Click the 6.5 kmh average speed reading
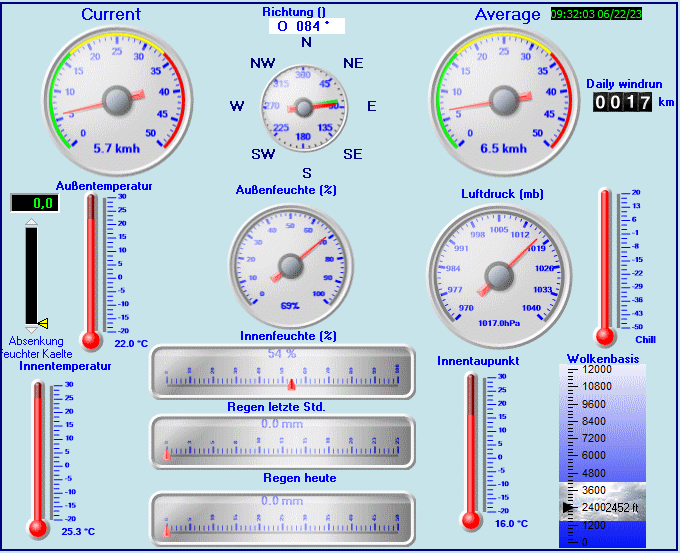Image resolution: width=680 pixels, height=553 pixels. [x=503, y=149]
